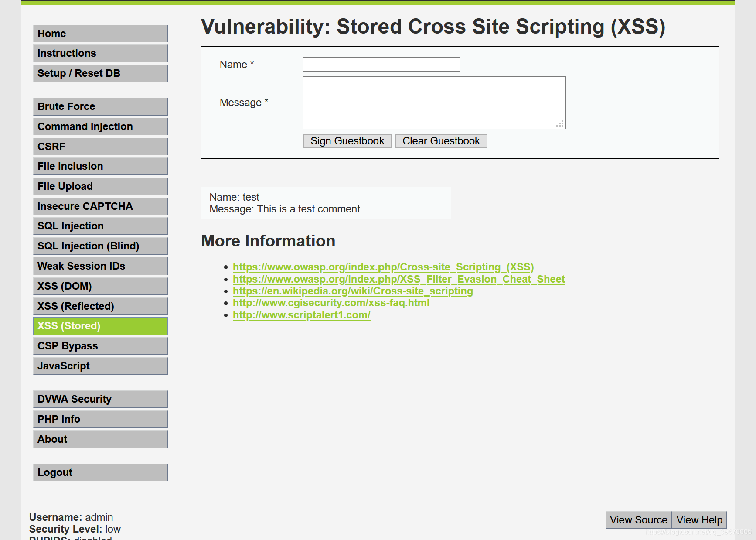Open File Inclusion module
756x540 pixels.
click(x=100, y=166)
